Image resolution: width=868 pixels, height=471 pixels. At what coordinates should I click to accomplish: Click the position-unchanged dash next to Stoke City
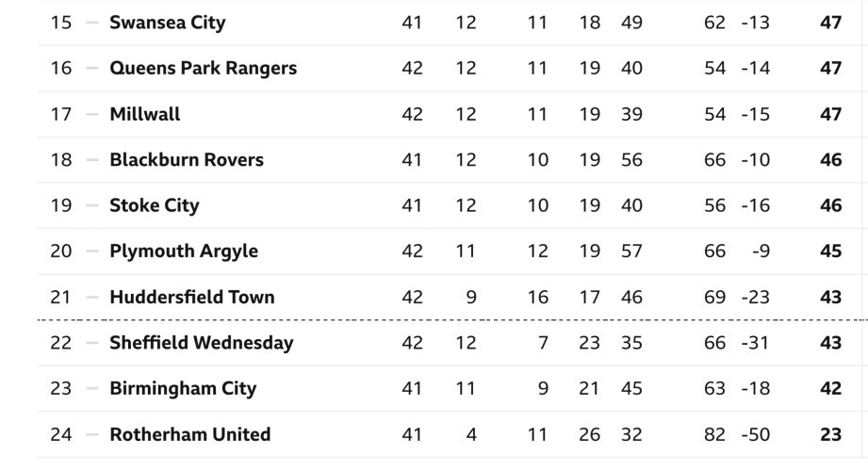pos(90,205)
